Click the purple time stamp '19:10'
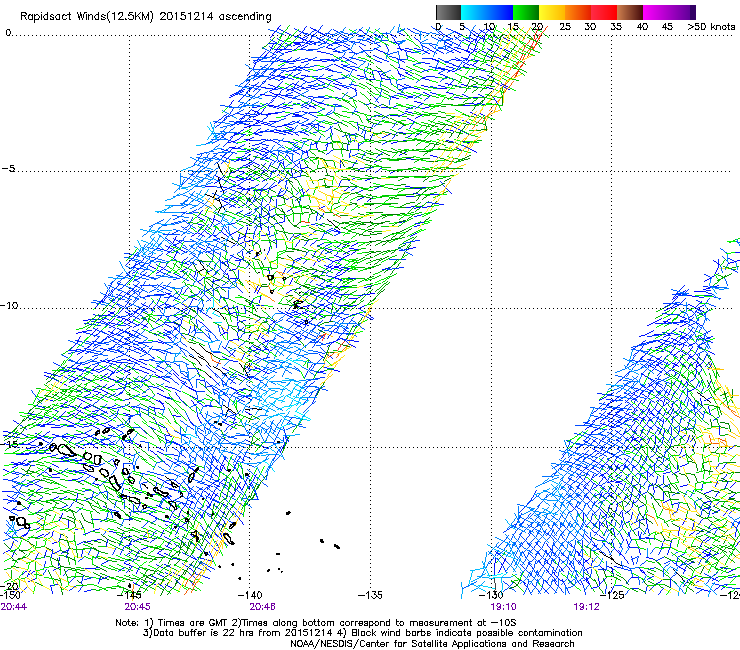The image size is (740, 650). pos(503,607)
